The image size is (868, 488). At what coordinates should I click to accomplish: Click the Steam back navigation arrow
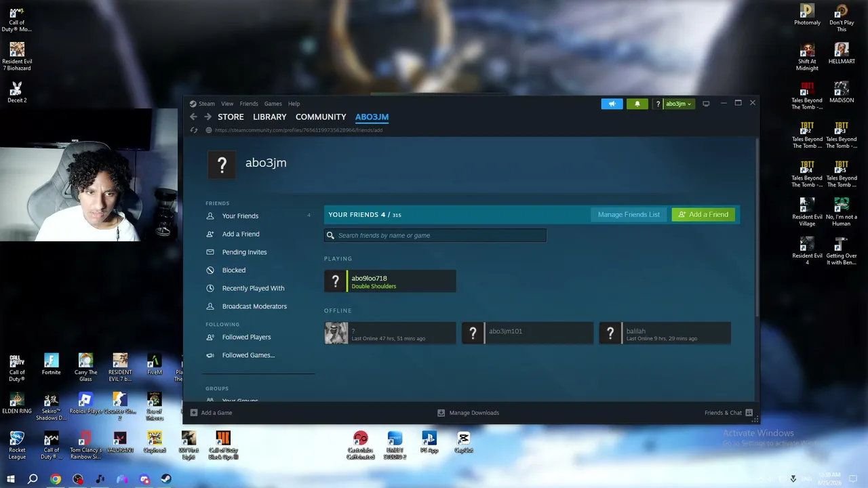coord(193,117)
